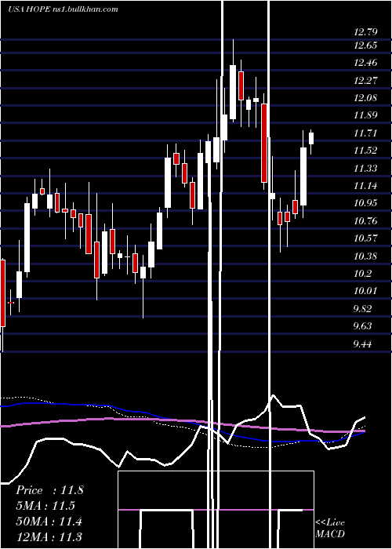Select the tall red candlestick falling from 12.08

tap(264, 143)
